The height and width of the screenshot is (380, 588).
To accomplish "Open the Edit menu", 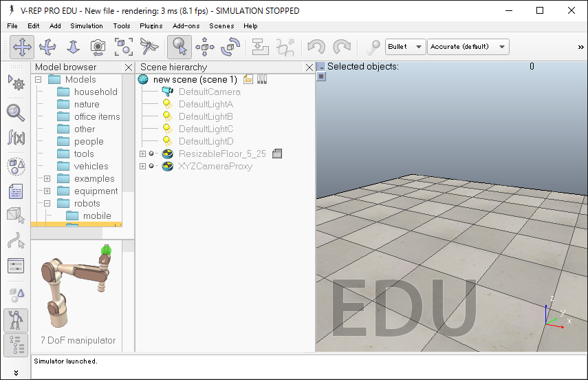I will click(x=34, y=26).
